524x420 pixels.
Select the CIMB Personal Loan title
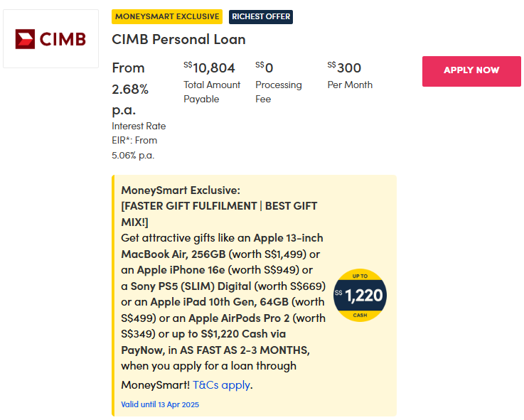(178, 39)
